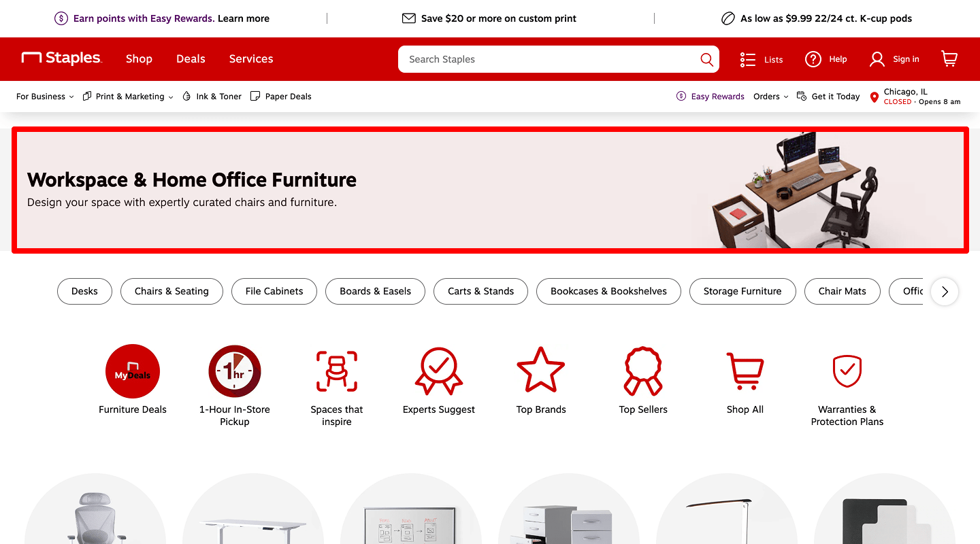
Task: Open the shopping cart icon
Action: 949,59
